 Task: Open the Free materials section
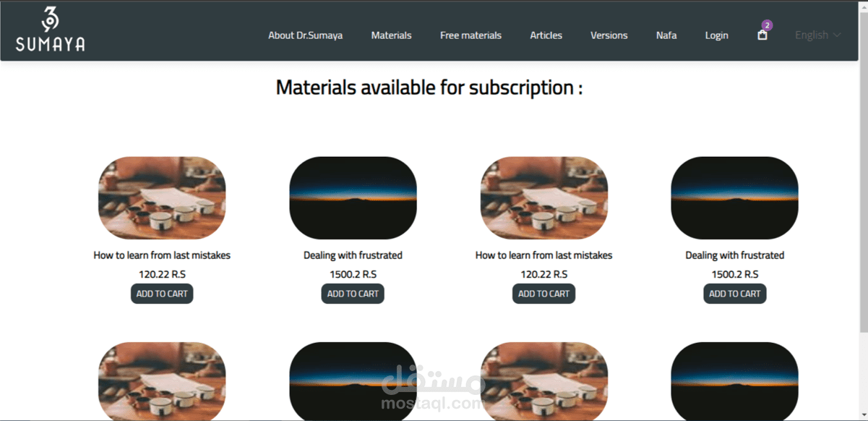470,35
